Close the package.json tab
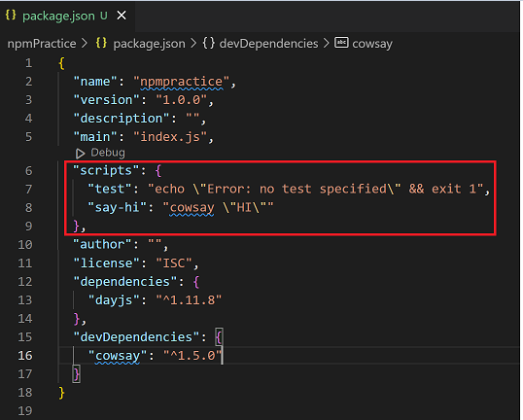 122,16
